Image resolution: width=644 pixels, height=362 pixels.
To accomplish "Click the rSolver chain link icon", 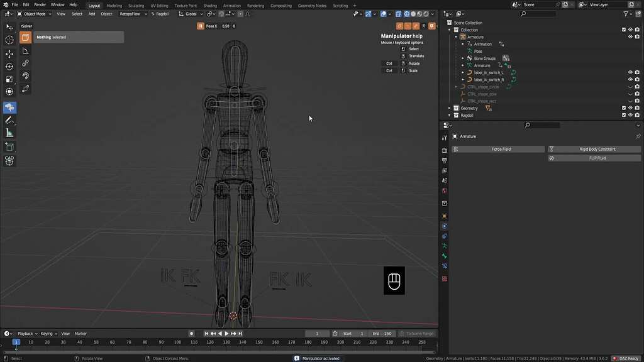I will point(25,63).
